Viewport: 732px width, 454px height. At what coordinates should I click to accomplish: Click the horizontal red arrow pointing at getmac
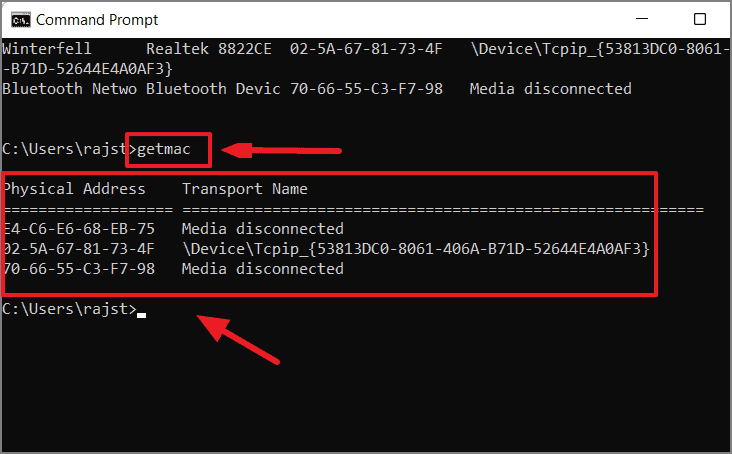pos(282,150)
